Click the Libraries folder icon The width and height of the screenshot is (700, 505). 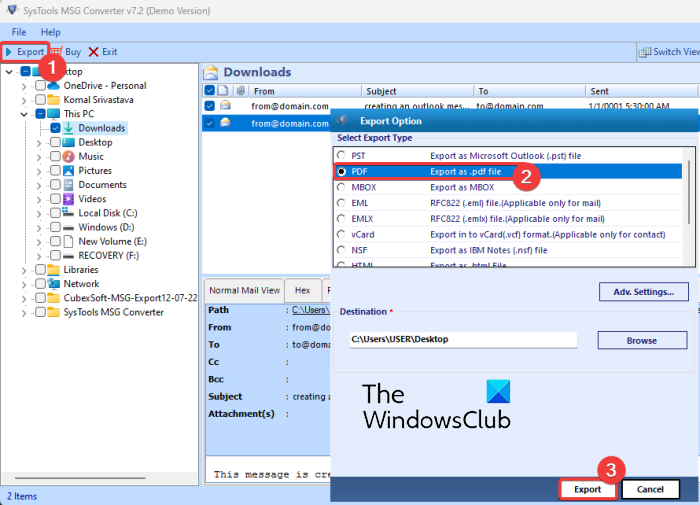(x=54, y=270)
